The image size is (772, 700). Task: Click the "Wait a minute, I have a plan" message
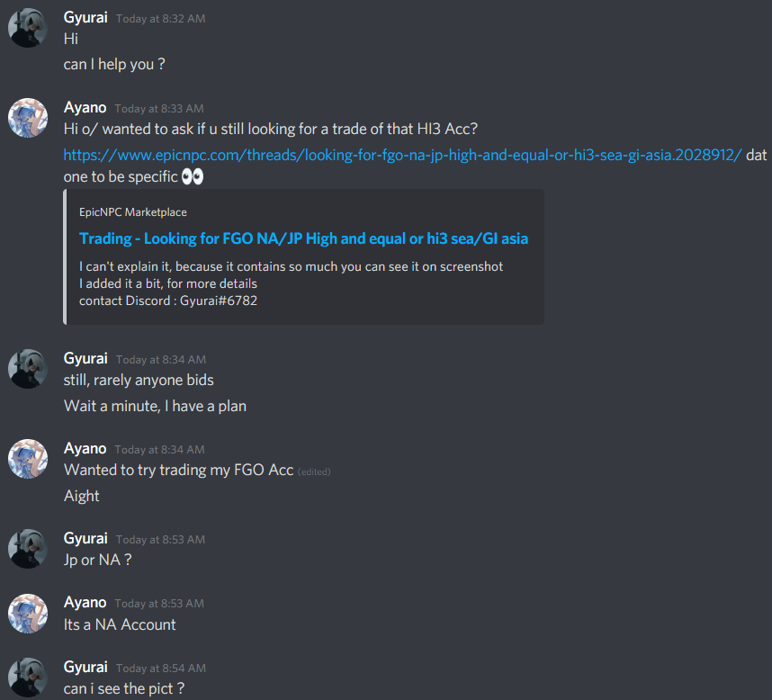pyautogui.click(x=155, y=406)
